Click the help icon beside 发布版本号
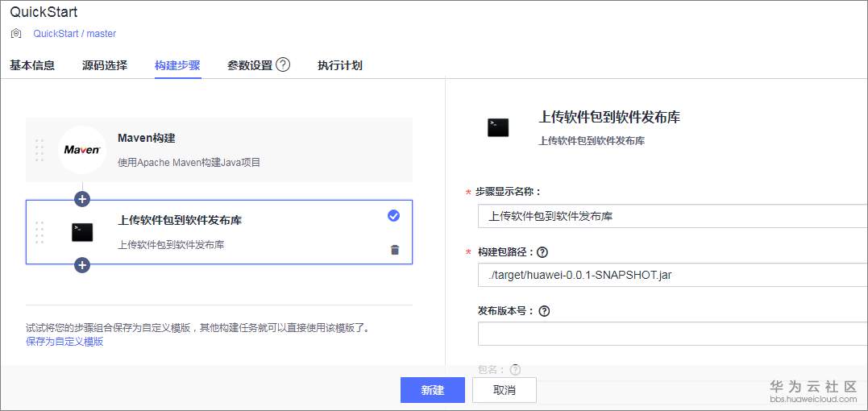Image resolution: width=868 pixels, height=411 pixels. tap(544, 311)
